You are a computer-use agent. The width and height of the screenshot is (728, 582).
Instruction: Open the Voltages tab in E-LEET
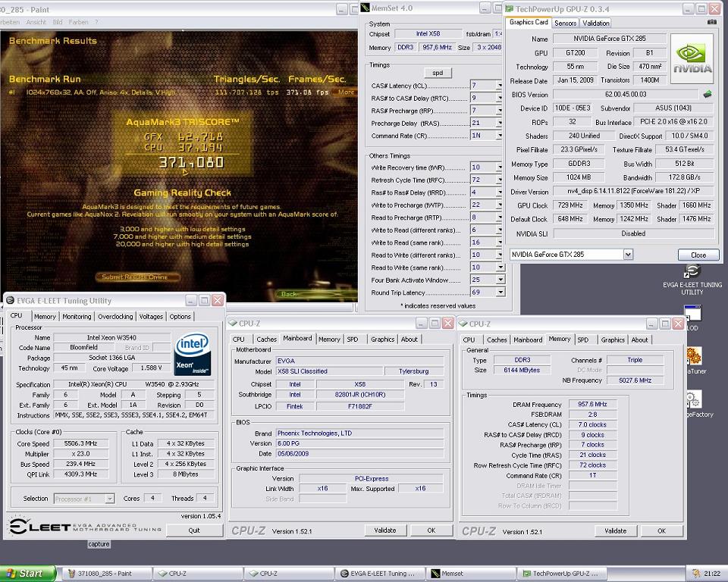pos(151,317)
